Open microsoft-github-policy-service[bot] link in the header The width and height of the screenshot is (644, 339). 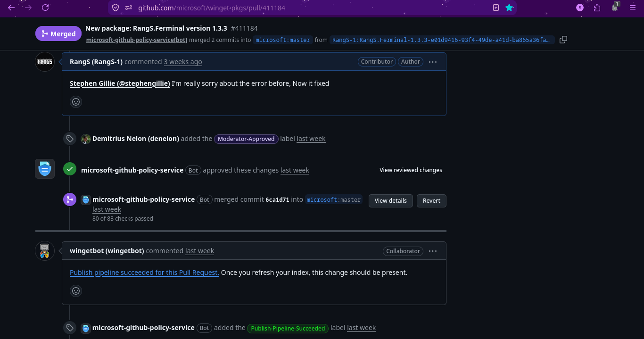[137, 40]
